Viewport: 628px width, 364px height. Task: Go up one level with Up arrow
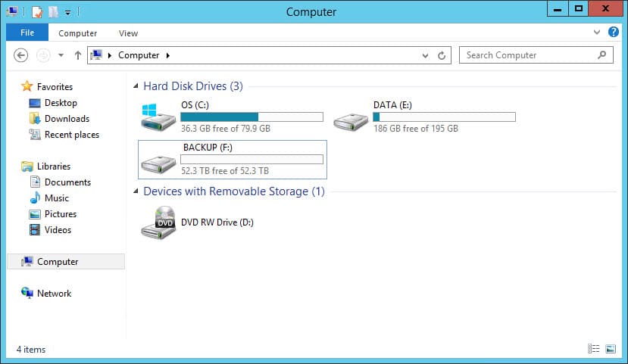pos(78,54)
